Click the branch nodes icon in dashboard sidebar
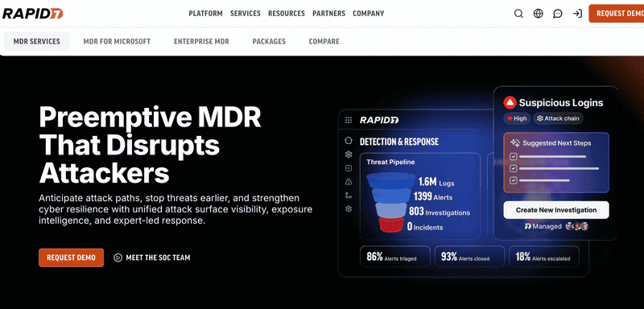 pos(349,195)
